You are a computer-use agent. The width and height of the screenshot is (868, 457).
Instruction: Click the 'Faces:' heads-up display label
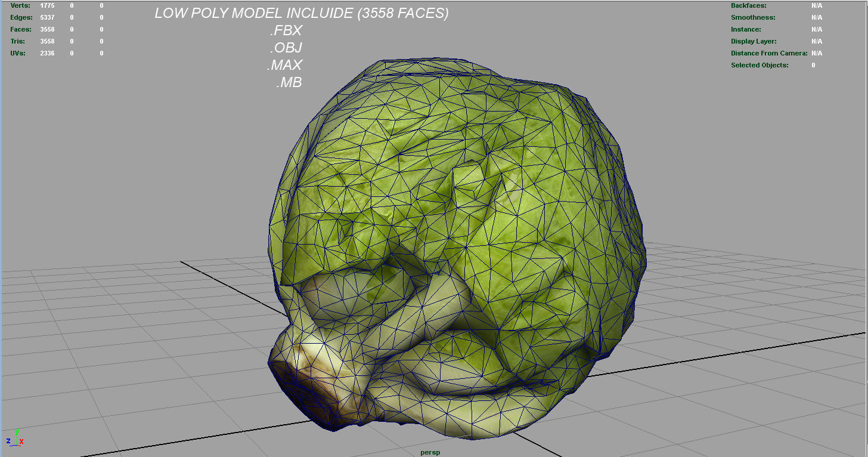(x=21, y=29)
